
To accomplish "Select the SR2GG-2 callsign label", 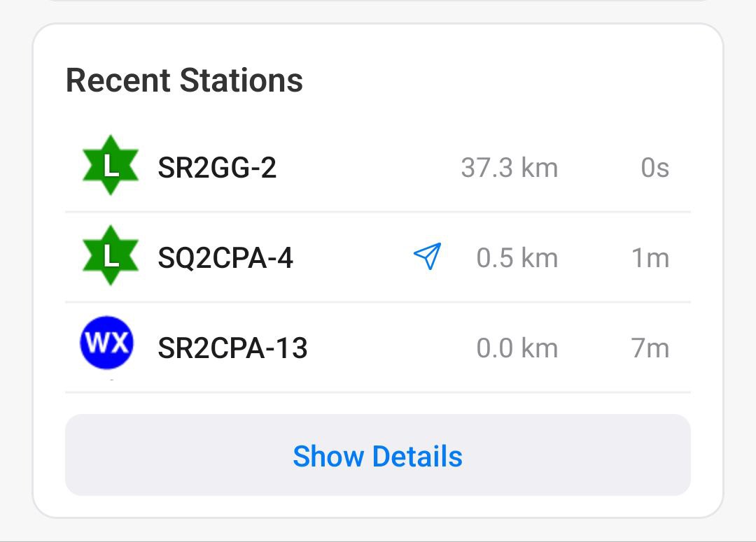I will [217, 168].
